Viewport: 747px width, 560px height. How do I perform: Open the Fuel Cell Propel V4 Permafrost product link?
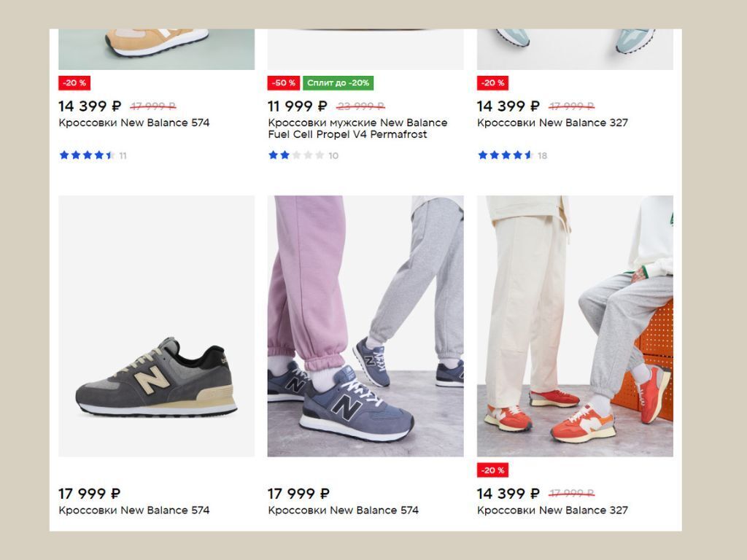[357, 128]
